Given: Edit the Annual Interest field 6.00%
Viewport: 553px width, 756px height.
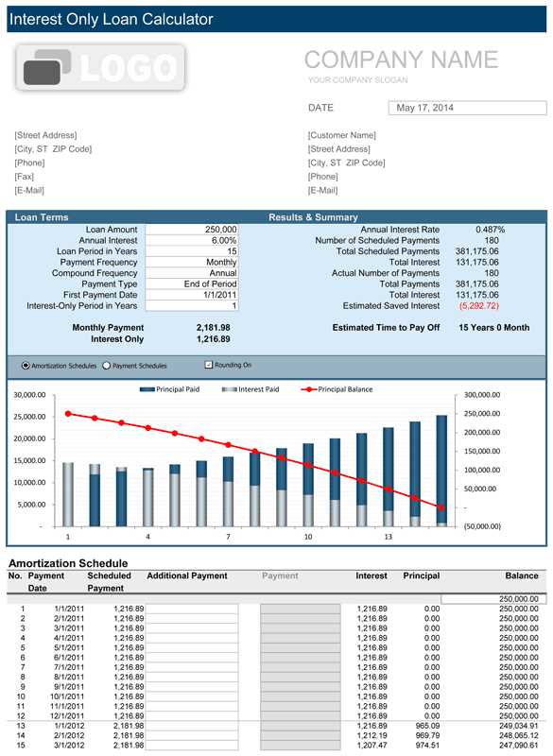Looking at the screenshot, I should tap(191, 240).
